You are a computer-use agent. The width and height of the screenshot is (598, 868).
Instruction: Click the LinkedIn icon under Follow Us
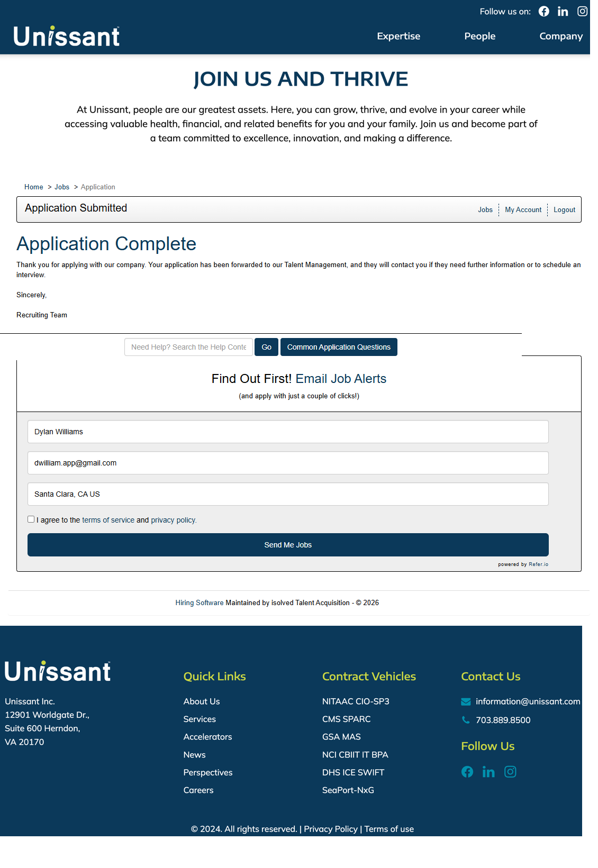[x=488, y=772]
